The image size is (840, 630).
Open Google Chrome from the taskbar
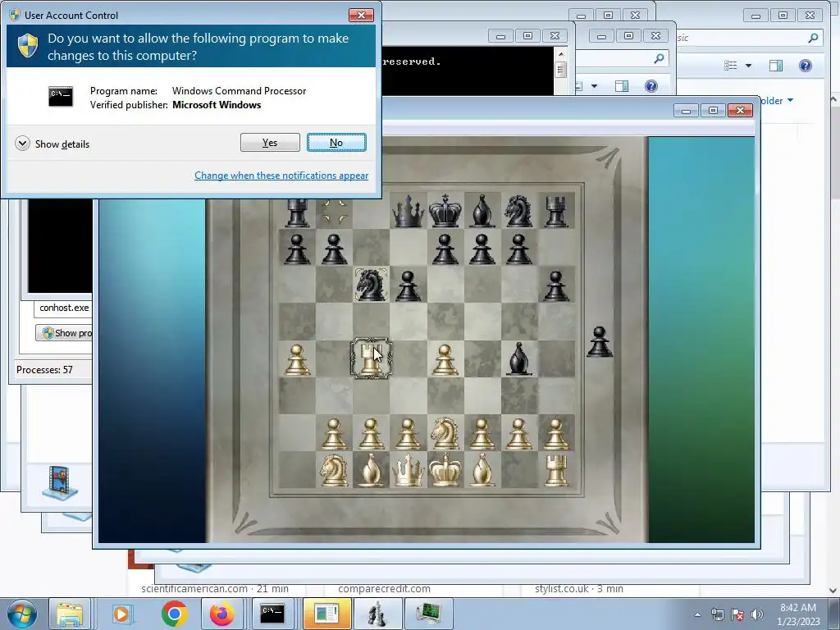point(174,614)
